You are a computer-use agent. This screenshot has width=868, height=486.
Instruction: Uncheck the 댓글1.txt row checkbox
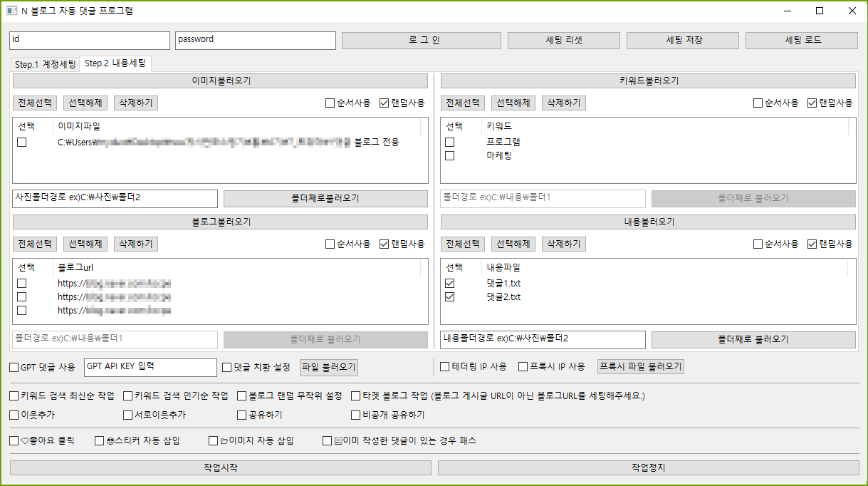449,283
